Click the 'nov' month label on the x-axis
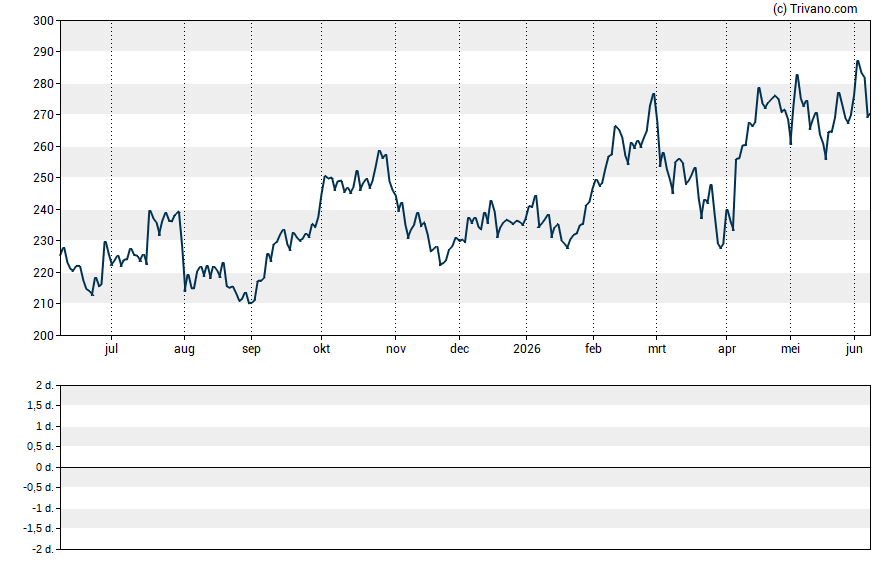The width and height of the screenshot is (888, 565). click(396, 349)
